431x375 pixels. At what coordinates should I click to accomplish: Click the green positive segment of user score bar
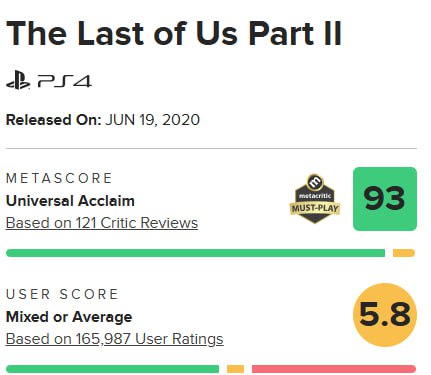point(112,369)
